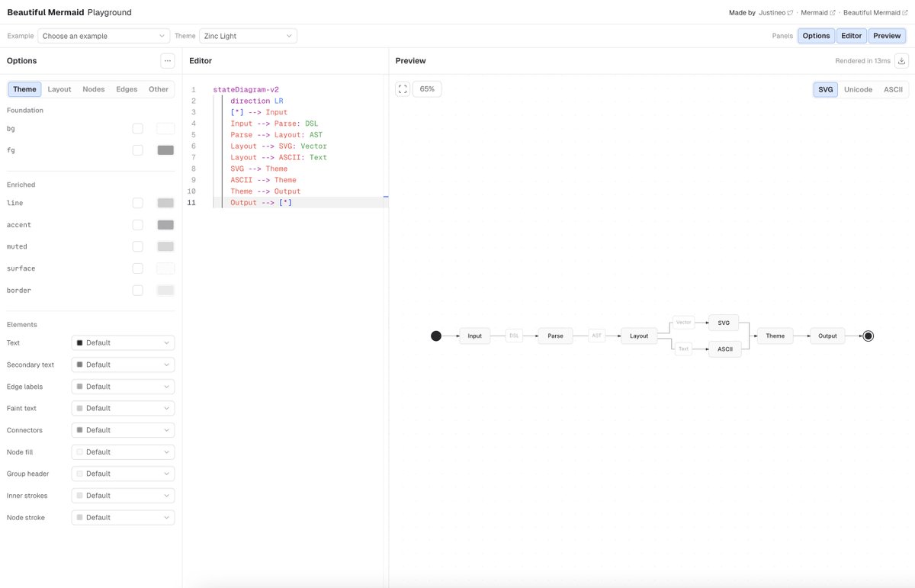Open the Connectors dropdown
The width and height of the screenshot is (915, 588).
point(123,430)
